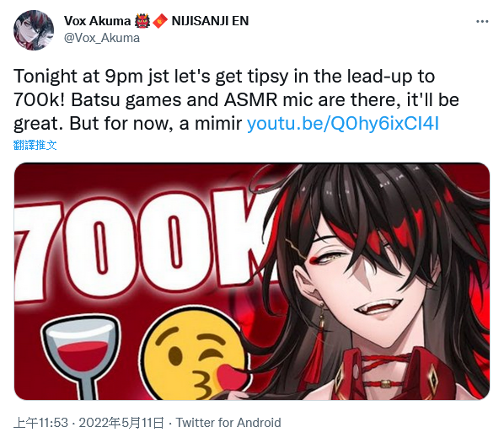The width and height of the screenshot is (504, 443).
Task: Open the tweet's three-dot more options menu
Action: [x=482, y=22]
